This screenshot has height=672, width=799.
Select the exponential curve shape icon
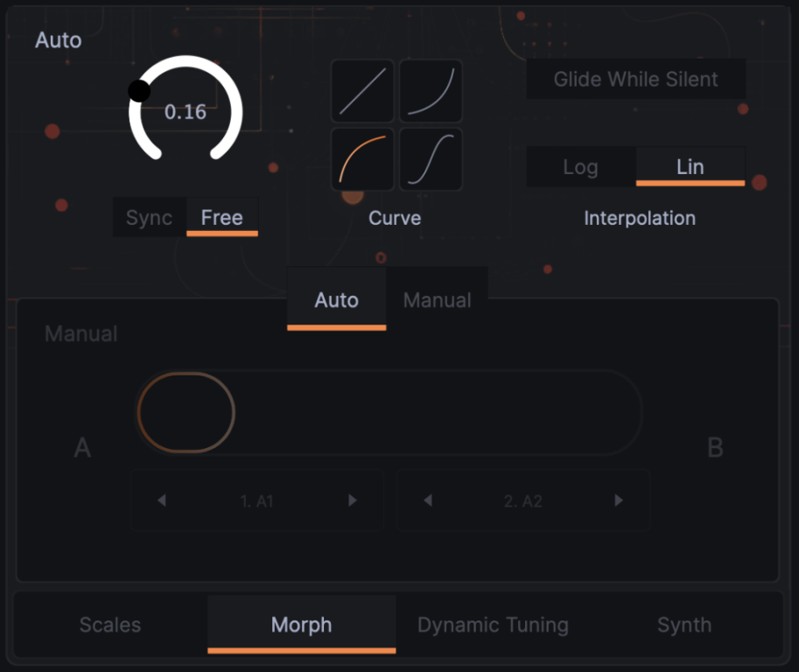(431, 91)
